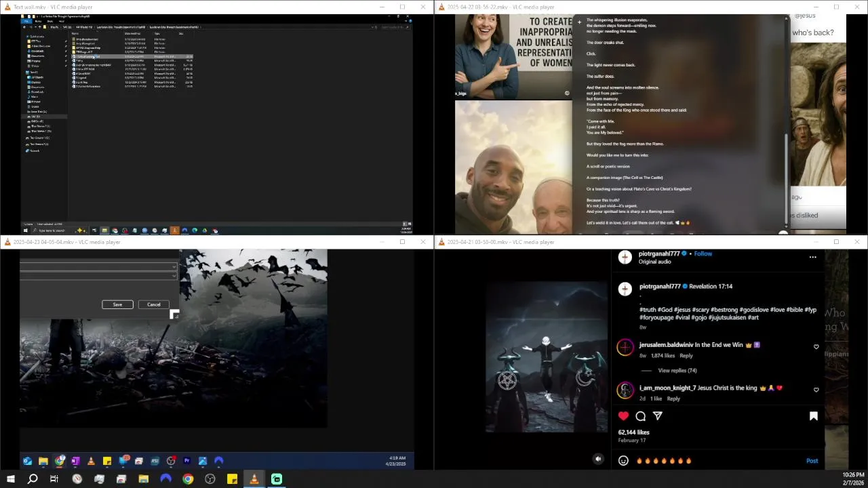868x488 pixels.
Task: Like i_am_moon_knight_7's comment with the heart
Action: pyautogui.click(x=816, y=390)
